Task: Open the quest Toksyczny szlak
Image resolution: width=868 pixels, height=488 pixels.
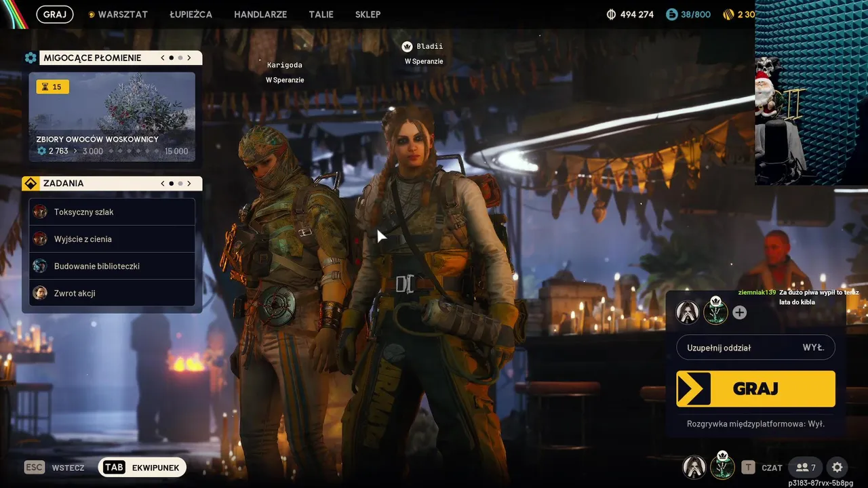Action: (x=112, y=212)
